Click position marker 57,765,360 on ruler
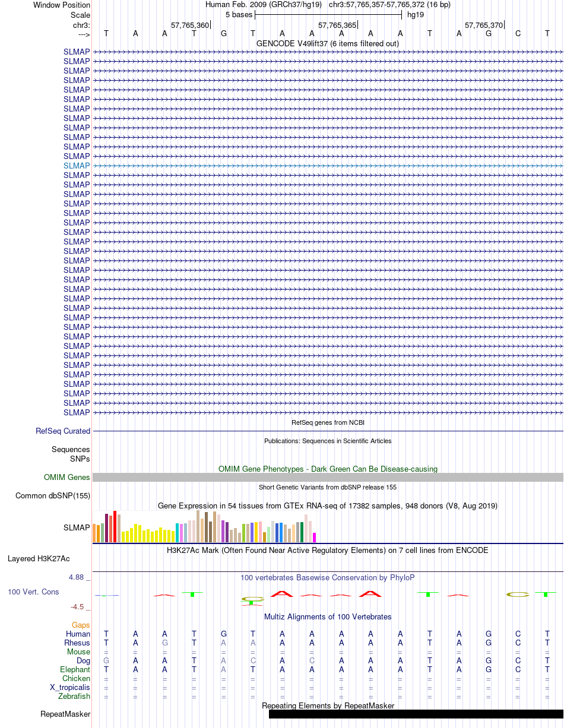The width and height of the screenshot is (564, 728). (190, 26)
